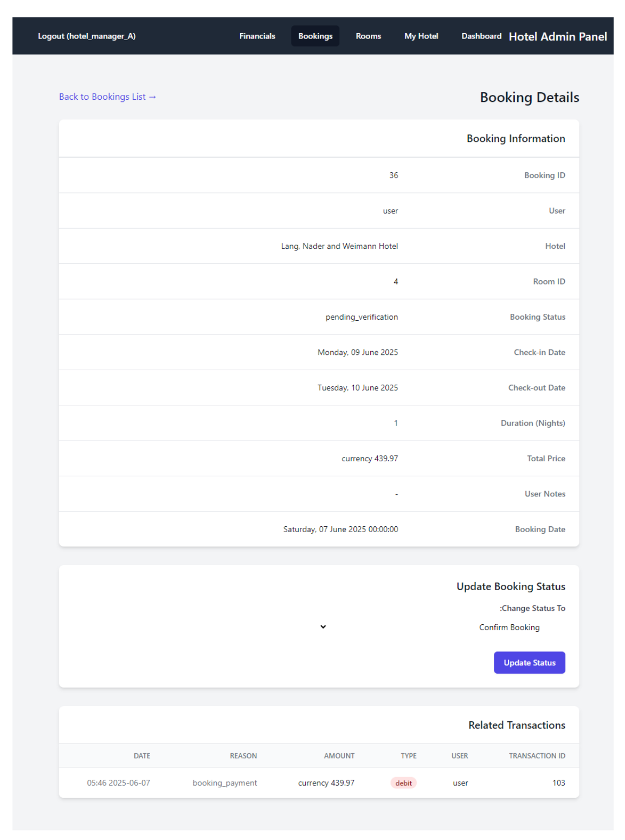The image size is (625, 840).
Task: Navigate to the Dashboard
Action: pyautogui.click(x=481, y=36)
